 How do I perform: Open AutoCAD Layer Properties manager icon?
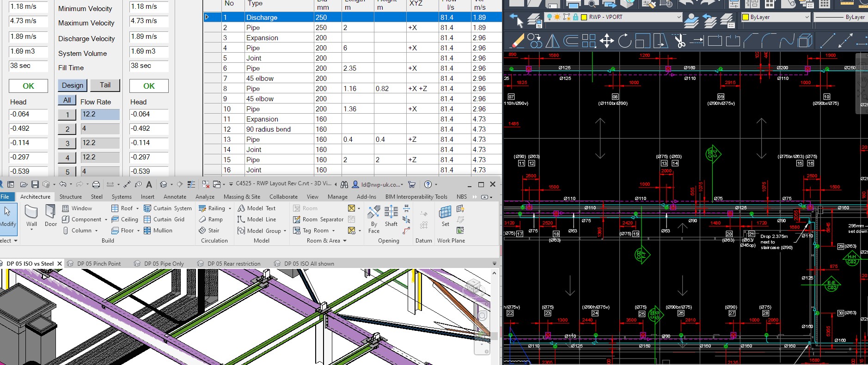(x=535, y=20)
